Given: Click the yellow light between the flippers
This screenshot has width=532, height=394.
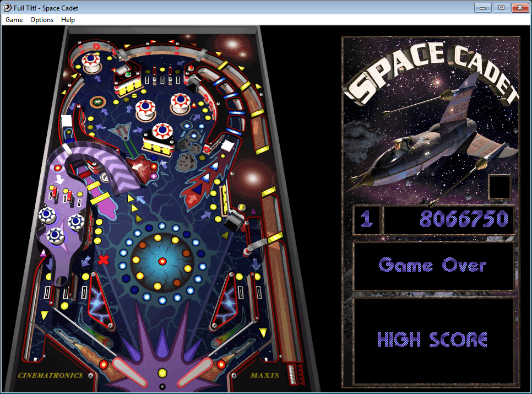Looking at the screenshot, I should pos(162,373).
